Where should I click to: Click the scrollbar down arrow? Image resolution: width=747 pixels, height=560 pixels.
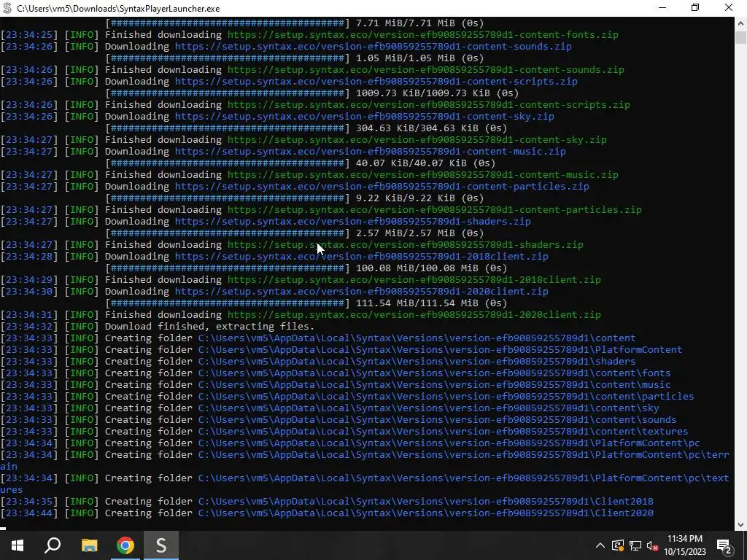741,524
